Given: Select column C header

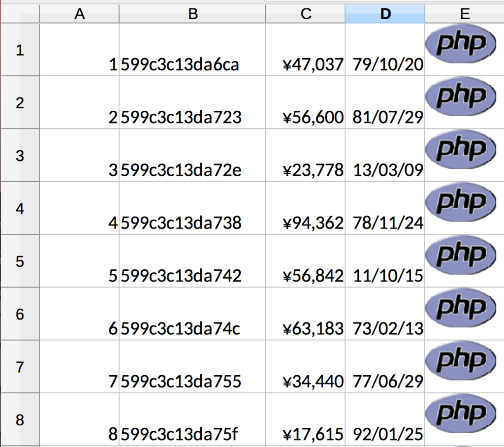Looking at the screenshot, I should point(305,14).
